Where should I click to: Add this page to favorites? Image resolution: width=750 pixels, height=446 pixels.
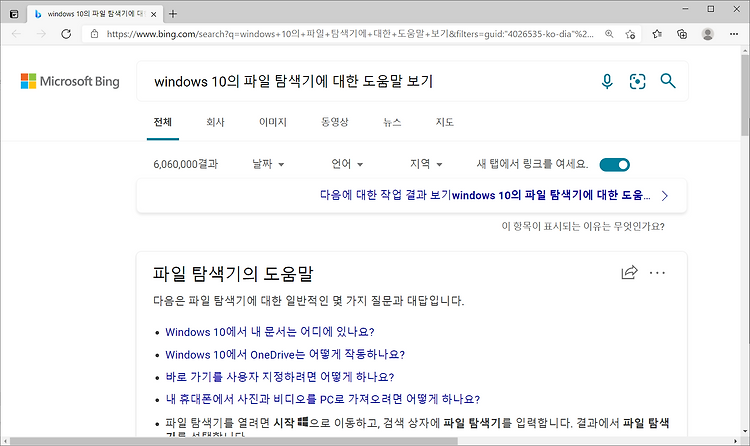coord(630,34)
